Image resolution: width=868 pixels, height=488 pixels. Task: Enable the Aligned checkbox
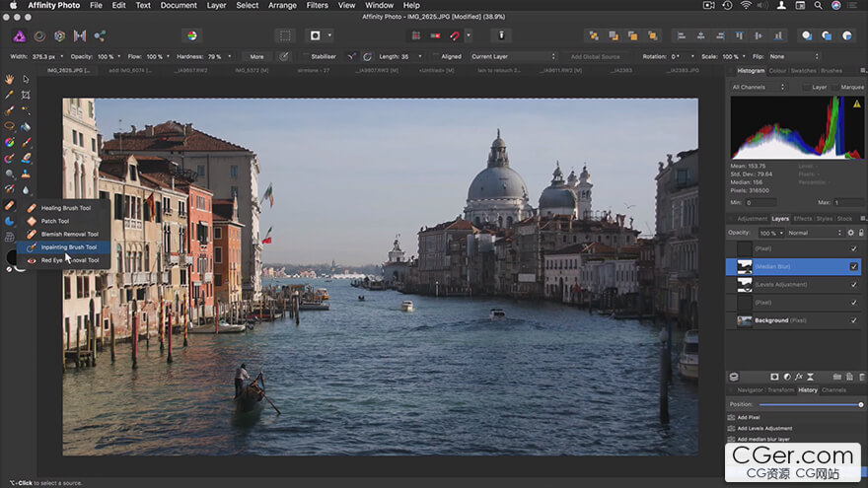click(x=434, y=56)
